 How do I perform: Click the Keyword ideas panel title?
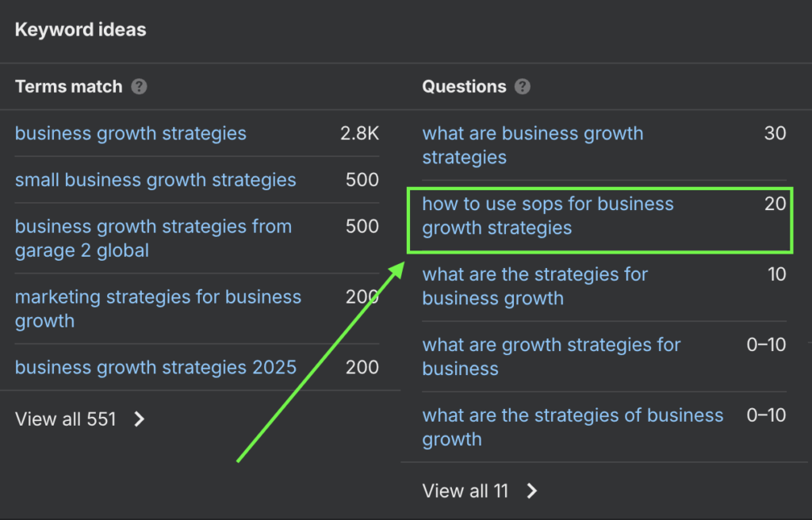80,30
